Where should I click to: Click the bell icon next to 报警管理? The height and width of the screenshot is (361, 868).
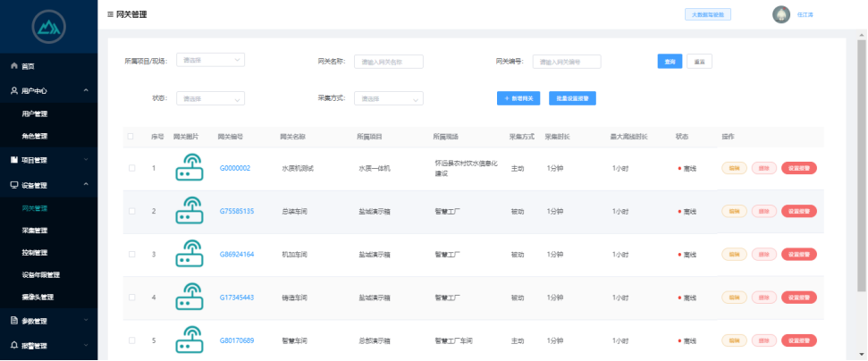[13, 345]
